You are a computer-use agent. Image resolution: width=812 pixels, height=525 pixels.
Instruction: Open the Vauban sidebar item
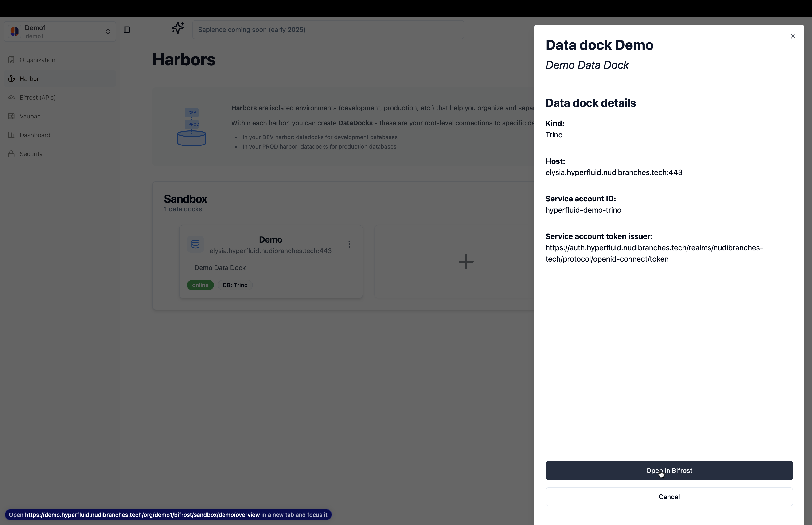(60, 116)
